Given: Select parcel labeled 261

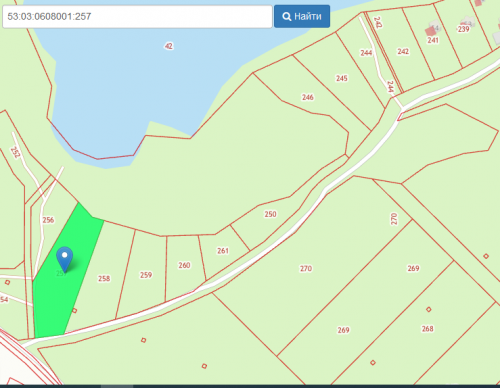Looking at the screenshot, I should [x=223, y=251].
